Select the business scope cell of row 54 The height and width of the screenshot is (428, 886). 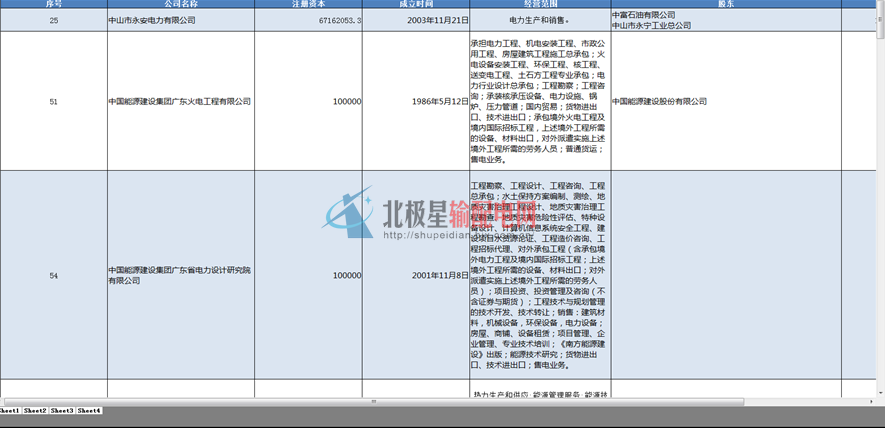click(x=540, y=275)
